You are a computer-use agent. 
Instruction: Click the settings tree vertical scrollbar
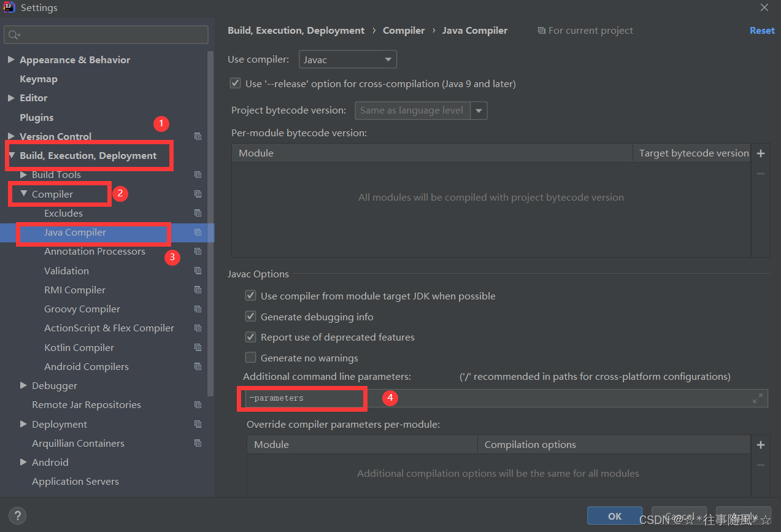click(210, 224)
